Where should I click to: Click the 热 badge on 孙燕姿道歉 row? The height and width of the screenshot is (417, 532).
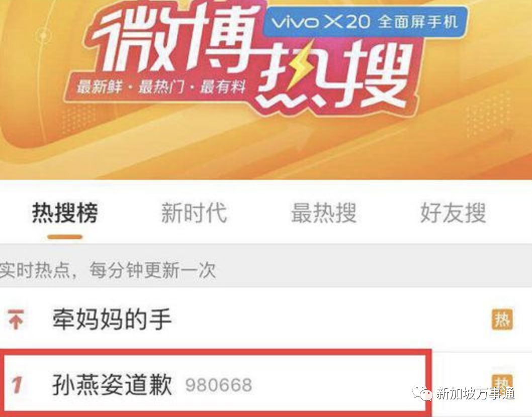point(502,380)
